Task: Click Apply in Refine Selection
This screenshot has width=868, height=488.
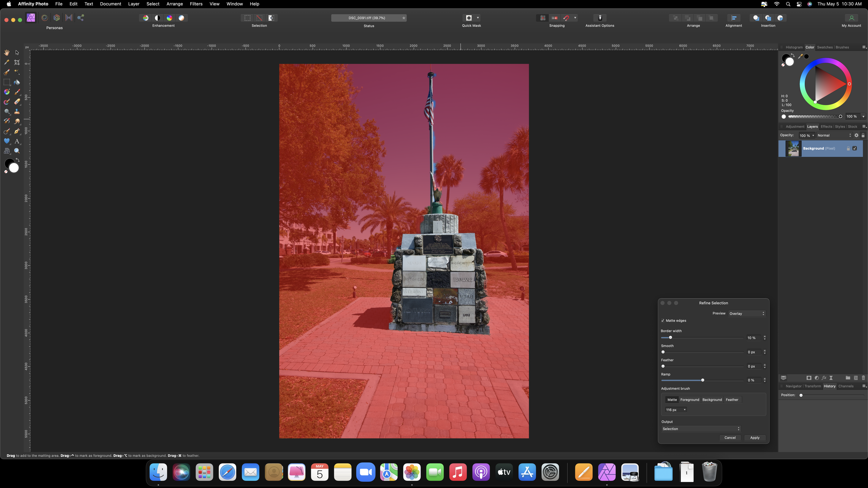Action: pos(754,438)
